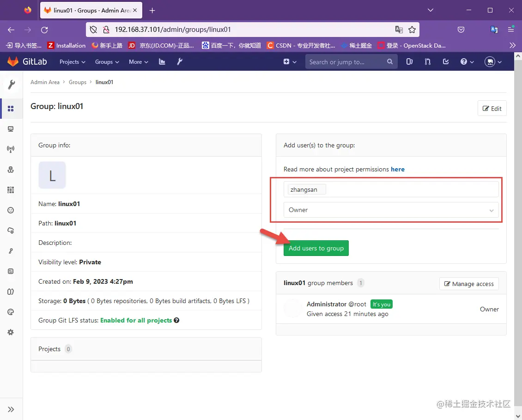The width and height of the screenshot is (522, 420).
Task: Select the Appearance palette sidebar icon
Action: pos(11,312)
